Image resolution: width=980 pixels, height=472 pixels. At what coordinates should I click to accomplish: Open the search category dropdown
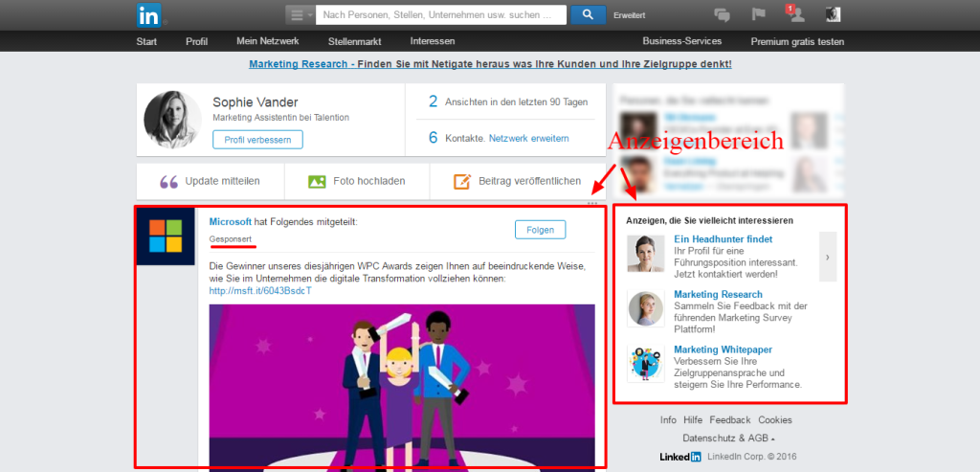pyautogui.click(x=300, y=14)
